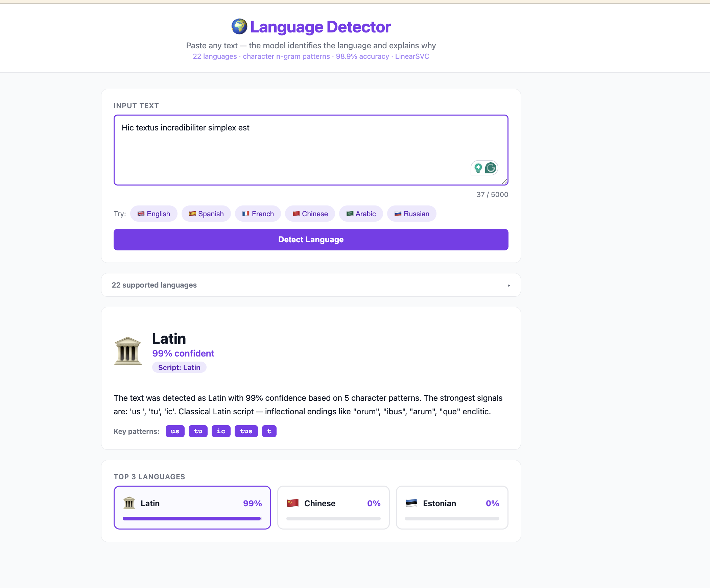Screen dimensions: 710x588
Task: Click the Estonian 0% value
Action: click(493, 503)
